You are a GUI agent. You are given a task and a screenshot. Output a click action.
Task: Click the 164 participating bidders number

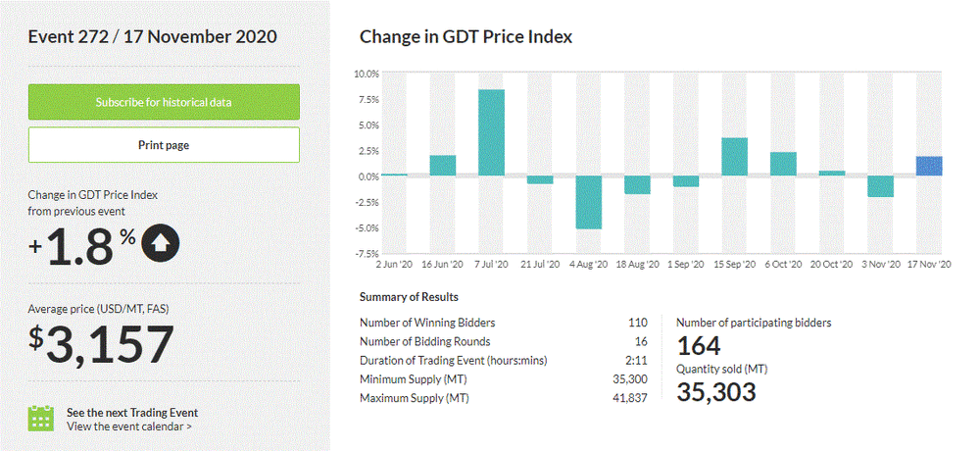tap(699, 345)
